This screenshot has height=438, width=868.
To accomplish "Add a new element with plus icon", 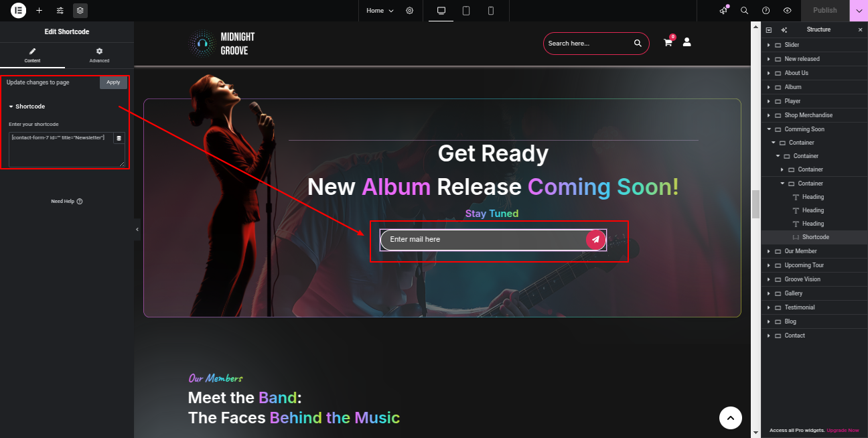I will pos(40,11).
